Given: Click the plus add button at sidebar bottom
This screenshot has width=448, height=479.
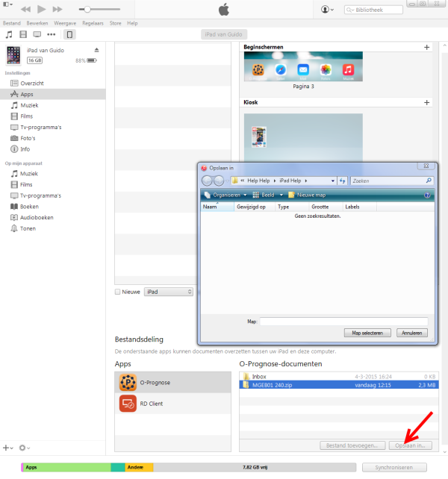Looking at the screenshot, I should click(x=7, y=448).
